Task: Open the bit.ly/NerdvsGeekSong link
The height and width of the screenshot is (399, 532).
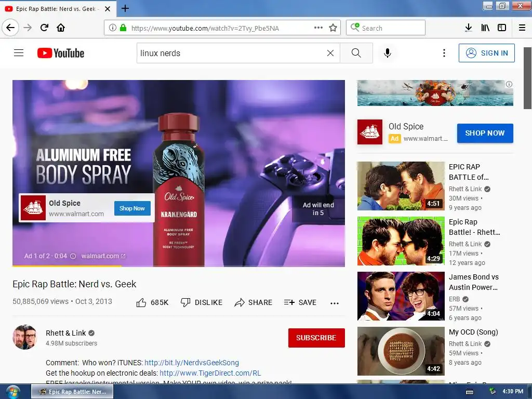Action: [x=192, y=363]
